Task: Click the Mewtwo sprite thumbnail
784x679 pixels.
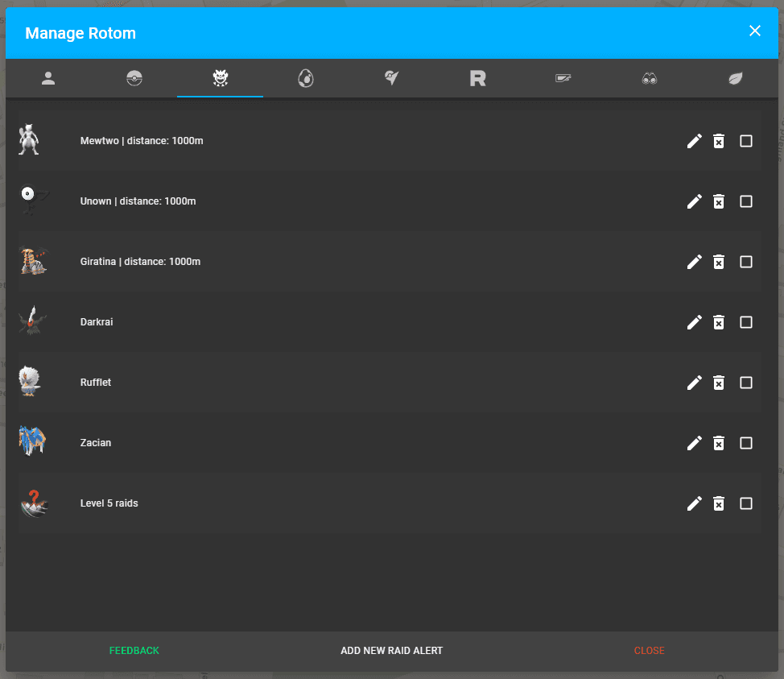Action: (x=29, y=139)
